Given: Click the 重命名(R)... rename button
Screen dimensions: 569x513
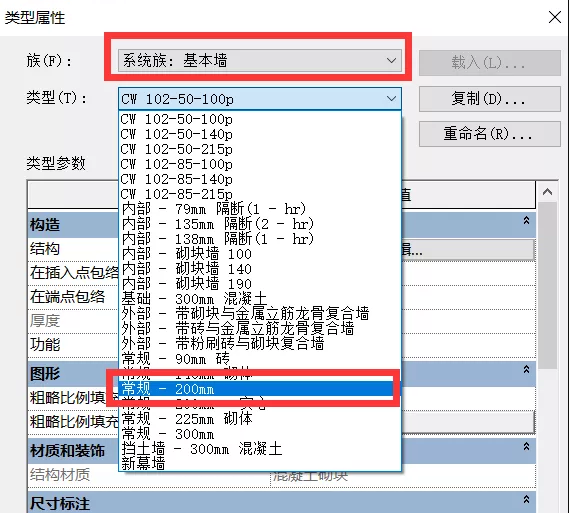Looking at the screenshot, I should (490, 134).
